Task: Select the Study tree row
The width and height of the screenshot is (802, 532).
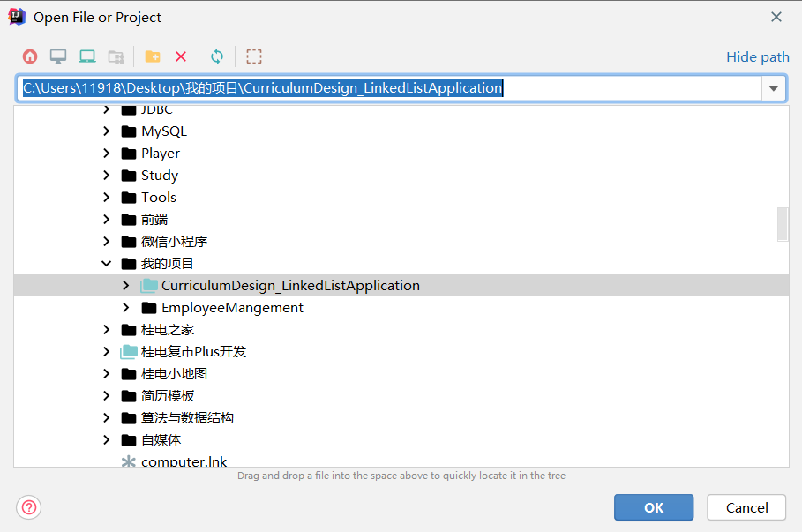Action: (x=401, y=176)
